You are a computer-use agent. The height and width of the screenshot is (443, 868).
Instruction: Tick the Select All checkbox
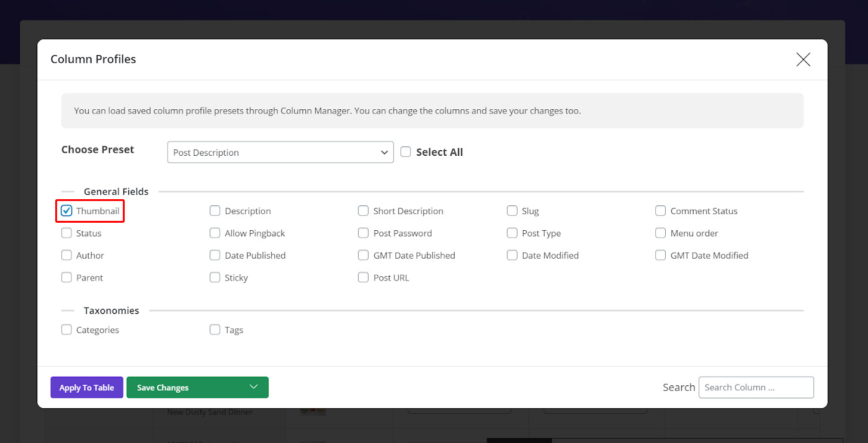point(406,152)
